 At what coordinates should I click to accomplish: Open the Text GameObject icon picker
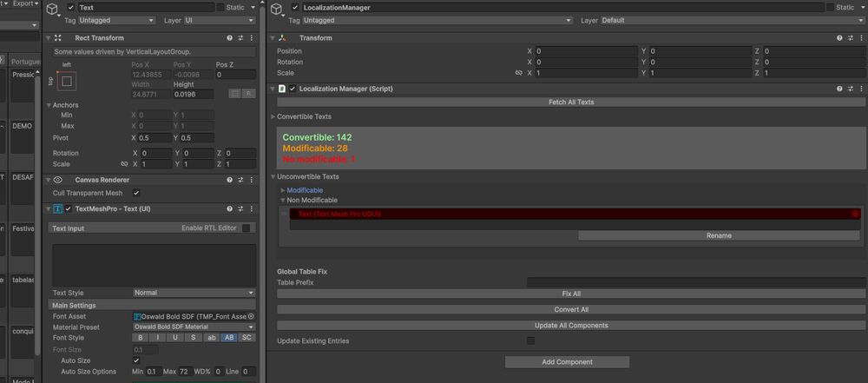(x=53, y=10)
